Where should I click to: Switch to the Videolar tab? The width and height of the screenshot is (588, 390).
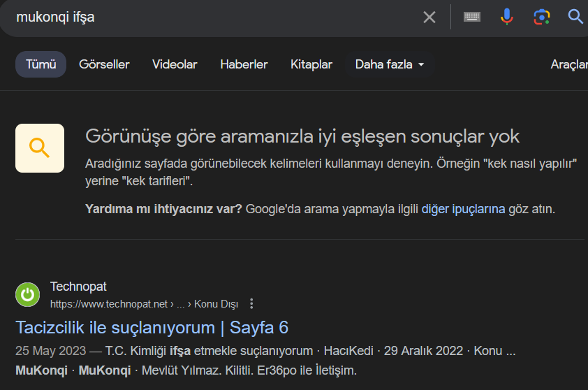(175, 64)
